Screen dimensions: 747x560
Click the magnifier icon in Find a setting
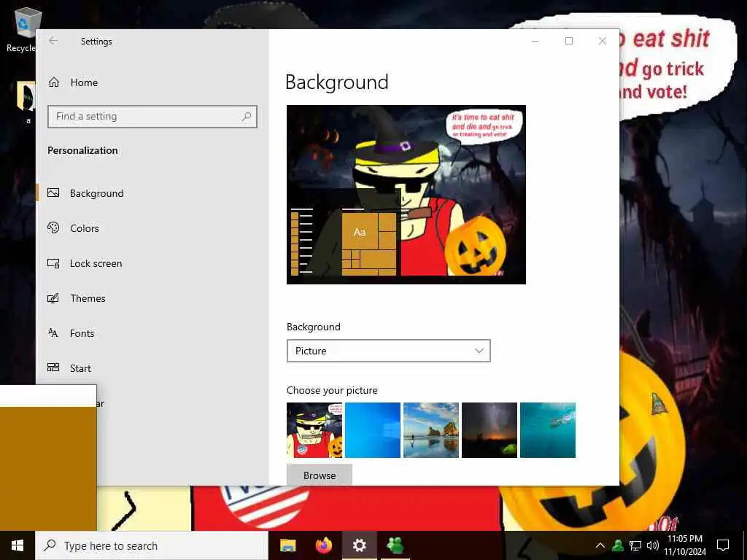pyautogui.click(x=247, y=117)
